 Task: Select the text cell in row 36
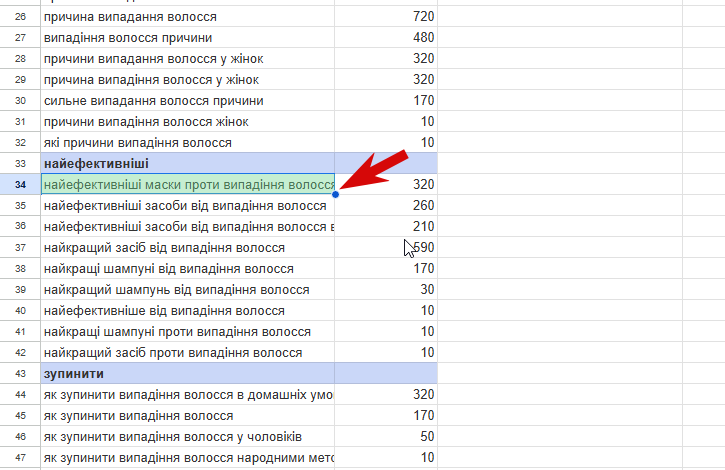click(188, 226)
